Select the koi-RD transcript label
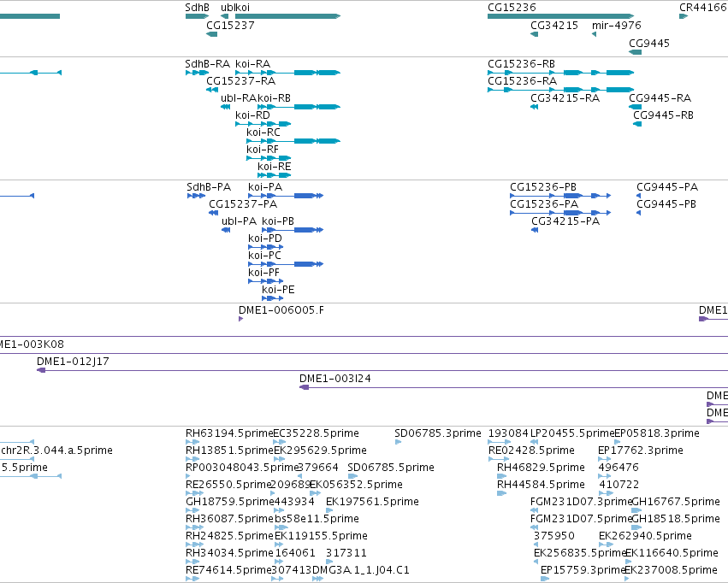Image resolution: width=728 pixels, height=583 pixels. pos(252,115)
